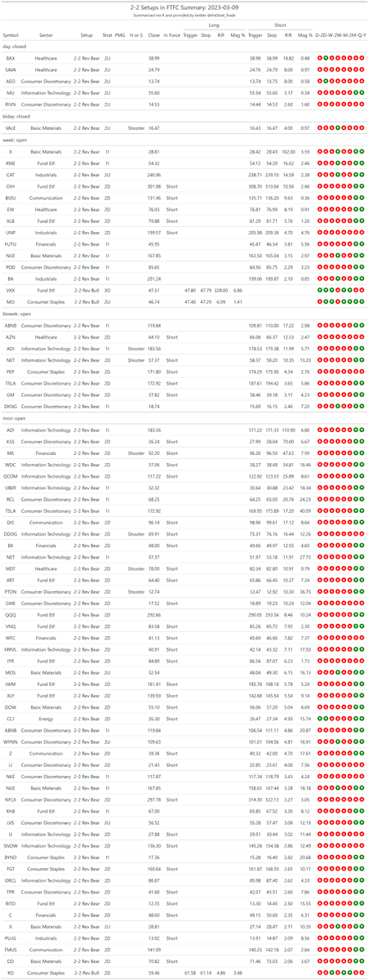Screen dimensions: 369x980
Task: Click the SNOW symbol cell
Action: 11,845
